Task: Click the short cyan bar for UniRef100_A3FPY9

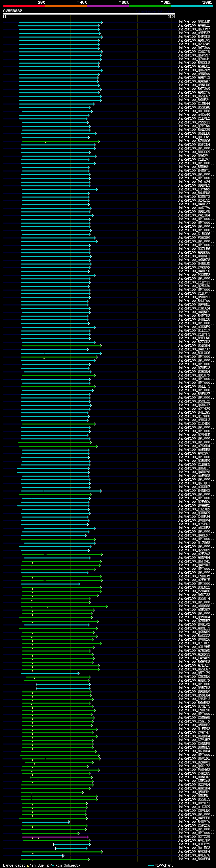Action: pos(72,844)
